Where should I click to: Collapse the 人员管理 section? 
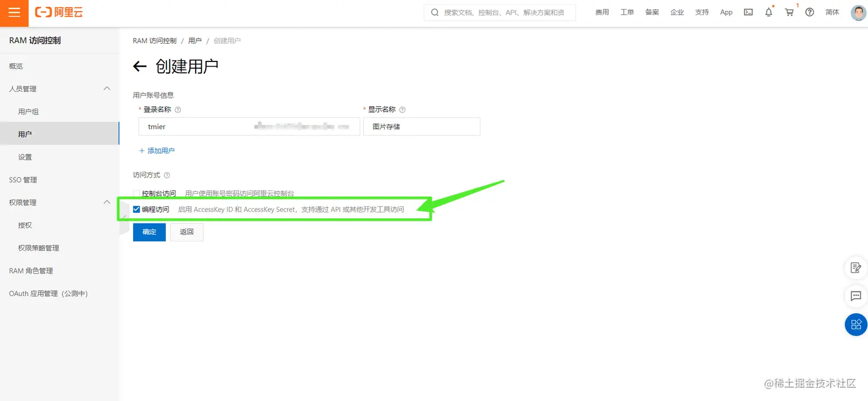click(x=106, y=88)
